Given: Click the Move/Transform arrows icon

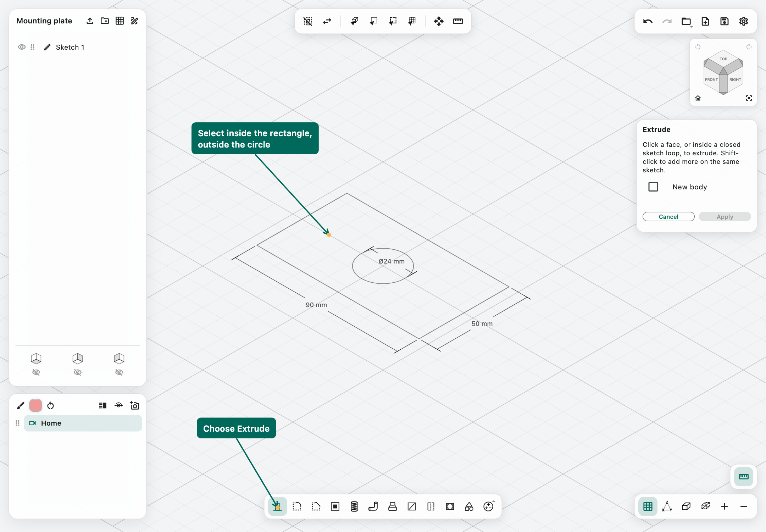Looking at the screenshot, I should coord(439,21).
